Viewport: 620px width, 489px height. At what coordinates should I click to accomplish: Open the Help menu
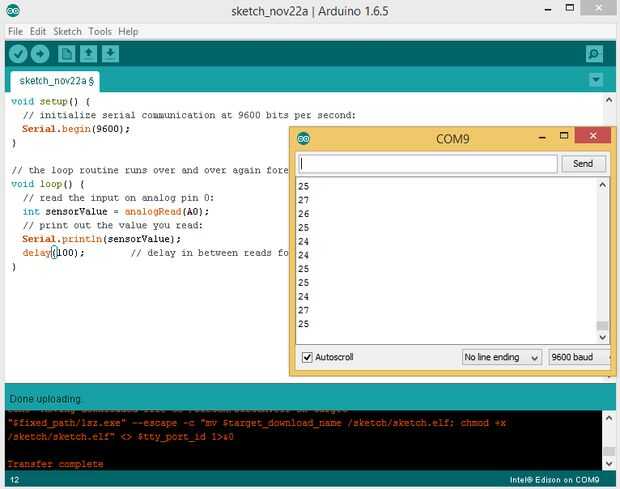click(128, 32)
